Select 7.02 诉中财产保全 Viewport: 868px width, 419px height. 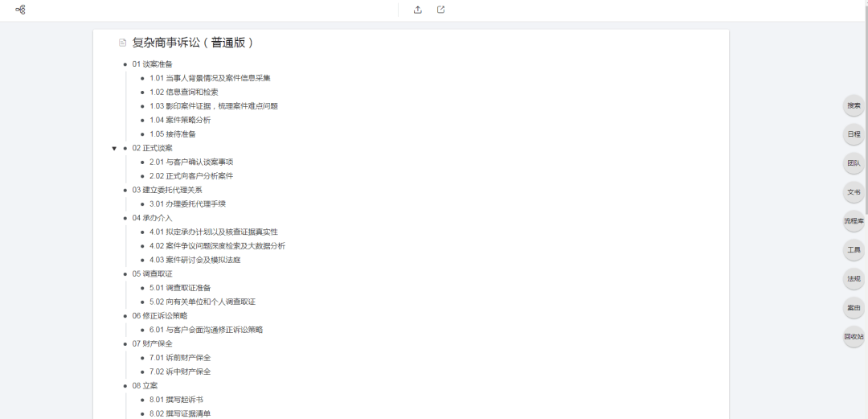[x=180, y=372]
